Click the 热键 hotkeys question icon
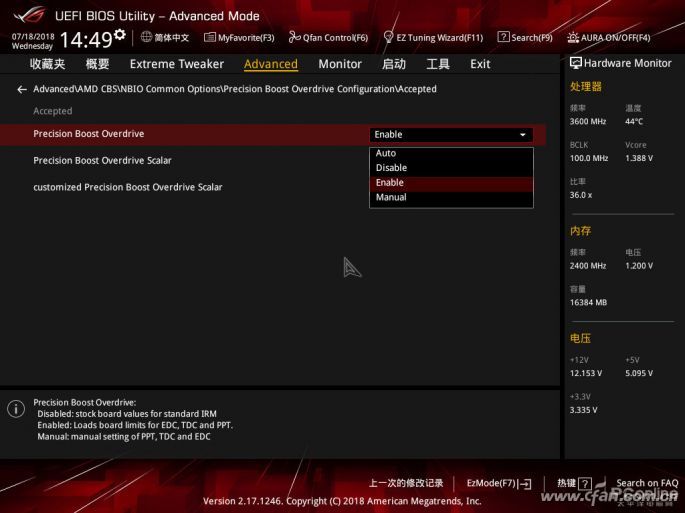 click(585, 484)
